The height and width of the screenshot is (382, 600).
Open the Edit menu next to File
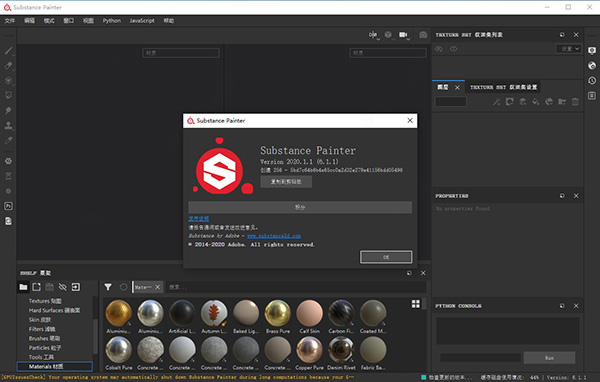pyautogui.click(x=29, y=21)
